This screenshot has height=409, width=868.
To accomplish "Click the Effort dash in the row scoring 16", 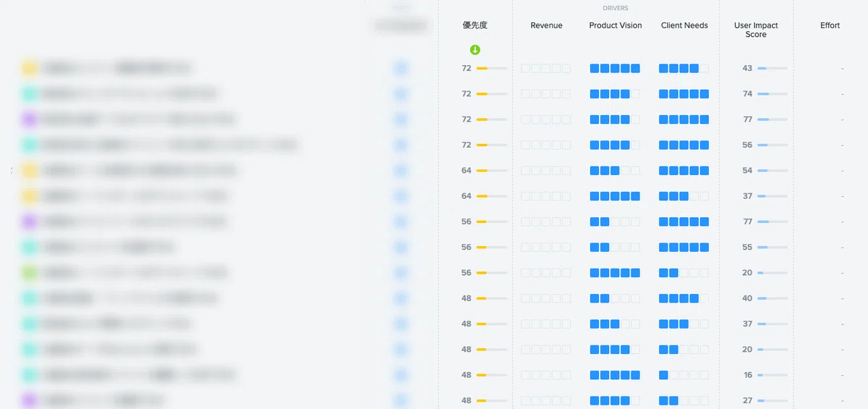I will [x=843, y=375].
